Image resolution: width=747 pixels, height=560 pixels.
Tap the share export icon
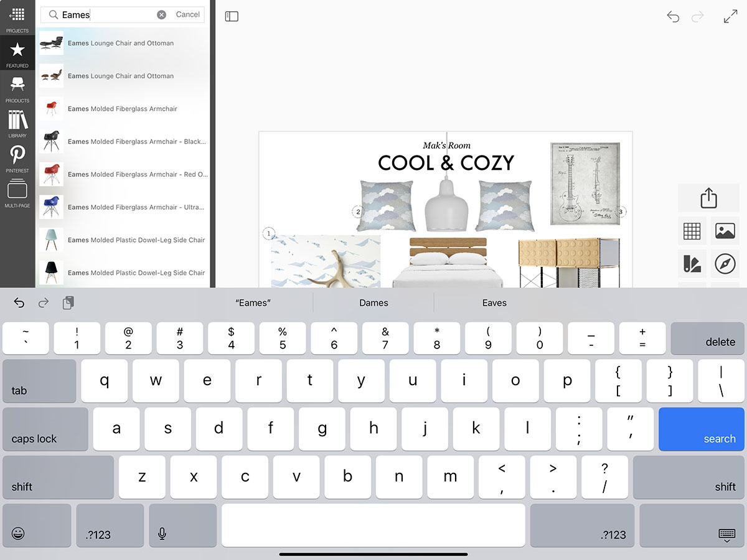pos(708,198)
